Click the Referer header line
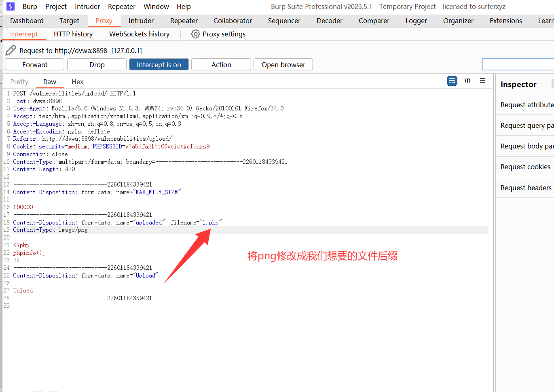This screenshot has height=392, width=554. pyautogui.click(x=92, y=139)
